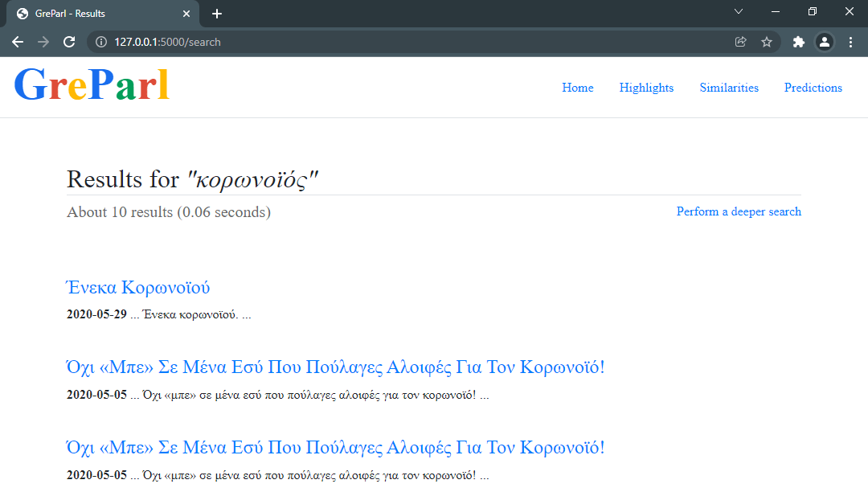Click Perform a deeper search
This screenshot has height=488, width=868.
tap(738, 211)
